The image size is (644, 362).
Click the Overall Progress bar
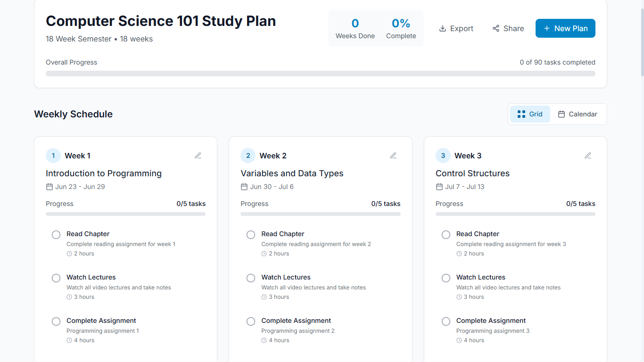pyautogui.click(x=321, y=74)
